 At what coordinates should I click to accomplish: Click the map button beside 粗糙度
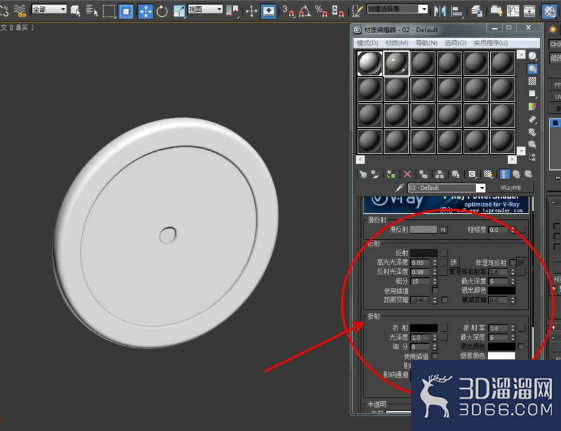(521, 230)
